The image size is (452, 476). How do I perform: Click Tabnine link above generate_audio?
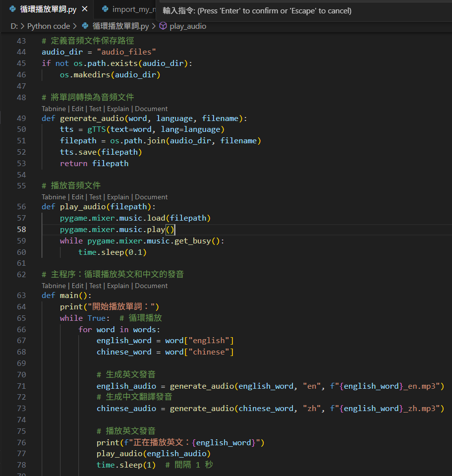pyautogui.click(x=54, y=109)
